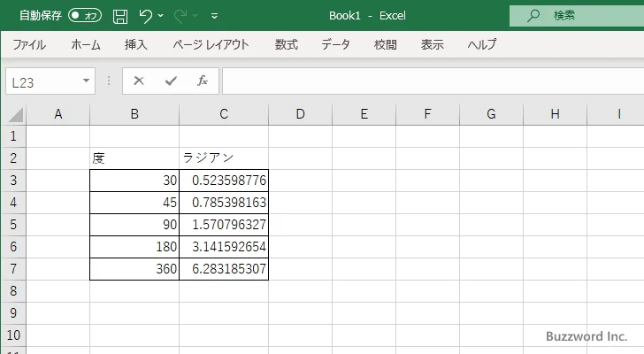Open the Redo history dropdown arrow

click(x=195, y=16)
